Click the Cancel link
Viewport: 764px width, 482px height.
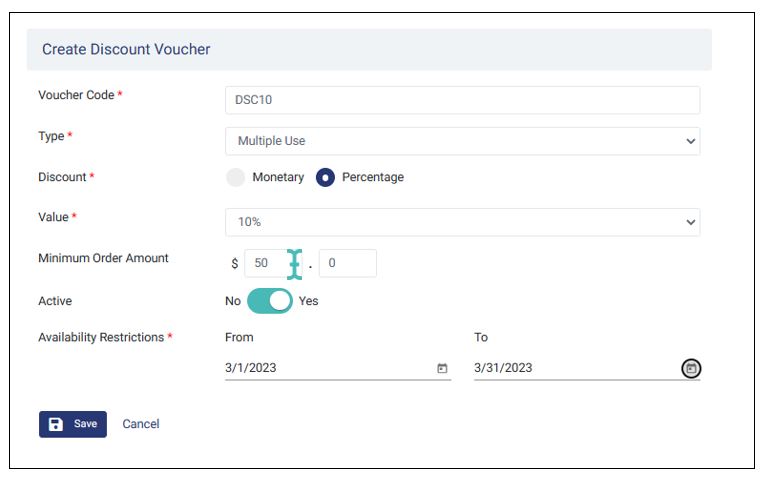[x=141, y=424]
